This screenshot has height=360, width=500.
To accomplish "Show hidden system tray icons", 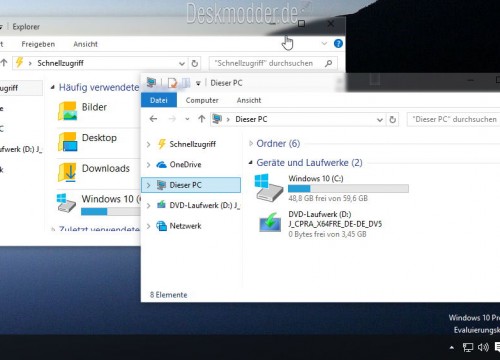I will click(452, 348).
